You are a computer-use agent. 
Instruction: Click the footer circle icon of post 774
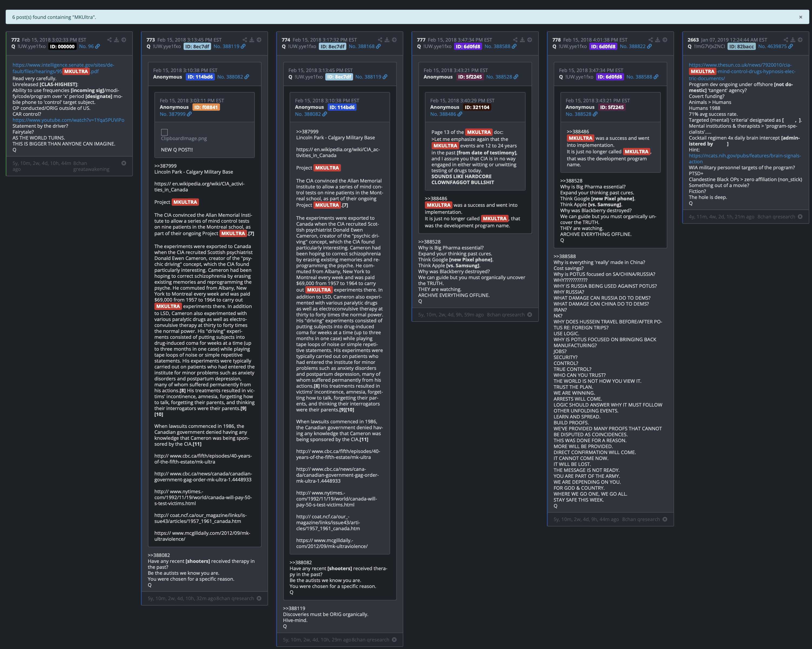tap(394, 640)
